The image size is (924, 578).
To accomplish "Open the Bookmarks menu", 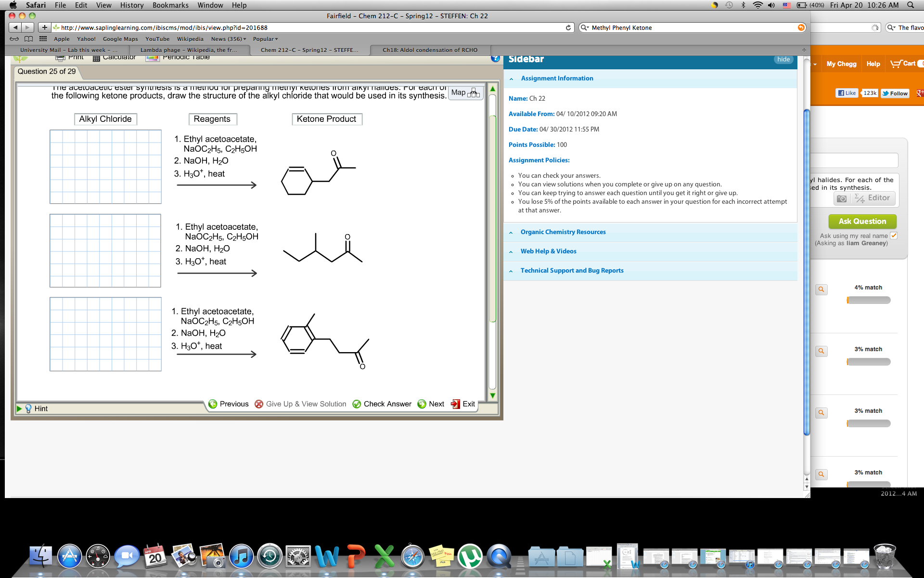I will pyautogui.click(x=170, y=5).
